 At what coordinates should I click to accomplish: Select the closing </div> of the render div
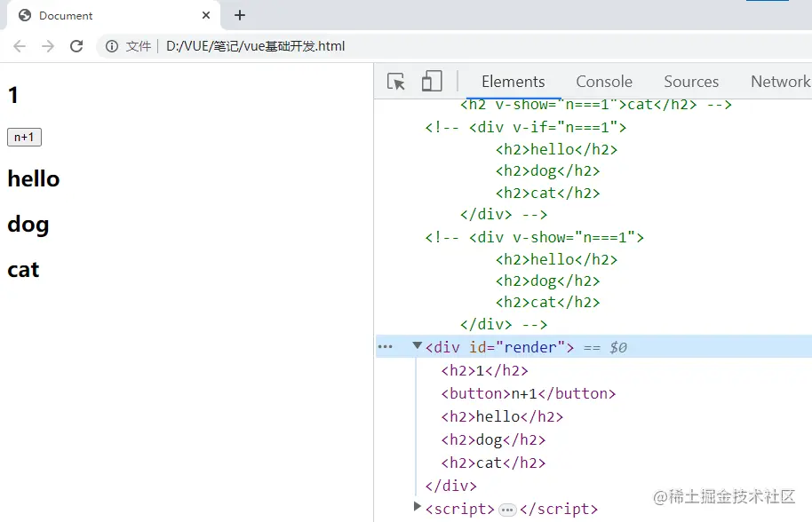(x=450, y=486)
